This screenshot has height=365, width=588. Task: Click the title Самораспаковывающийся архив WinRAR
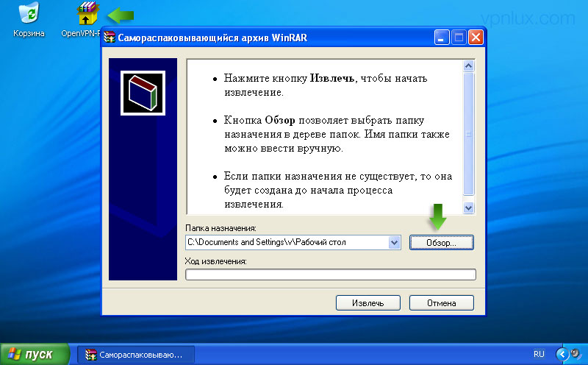pos(212,38)
